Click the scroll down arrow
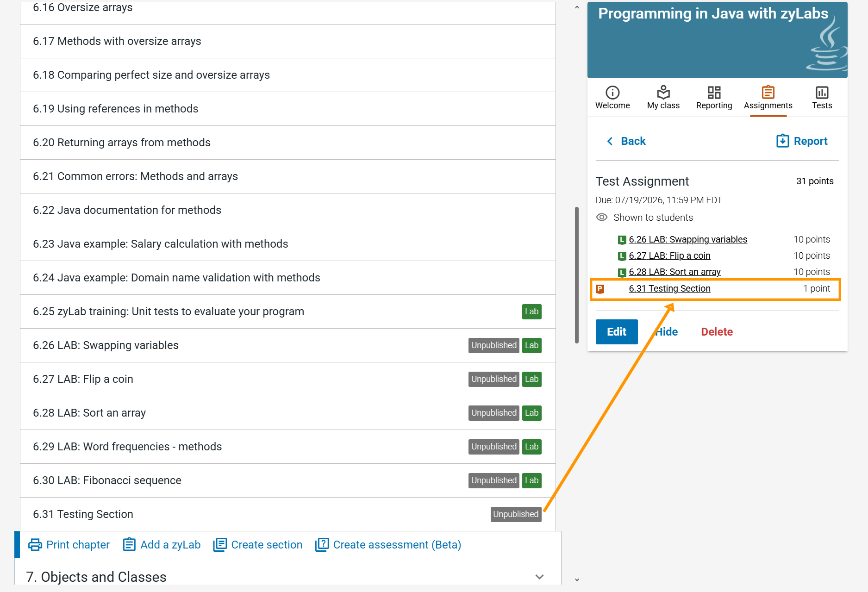868x592 pixels. (x=577, y=580)
